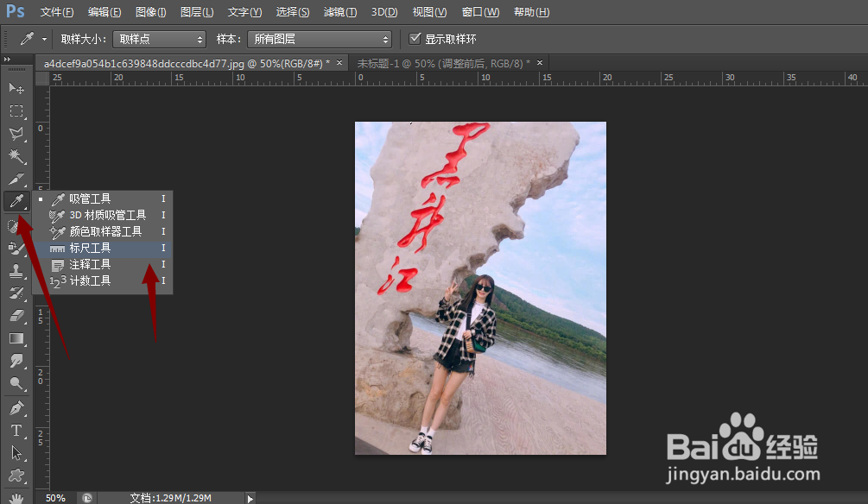Select the Eraser tool

tap(16, 316)
